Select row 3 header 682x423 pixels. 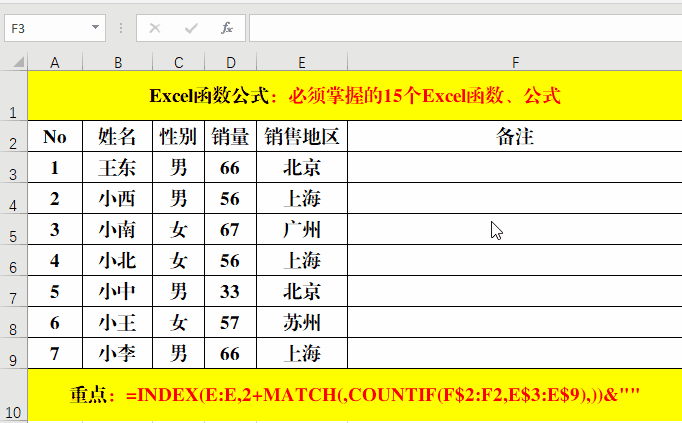(x=13, y=167)
